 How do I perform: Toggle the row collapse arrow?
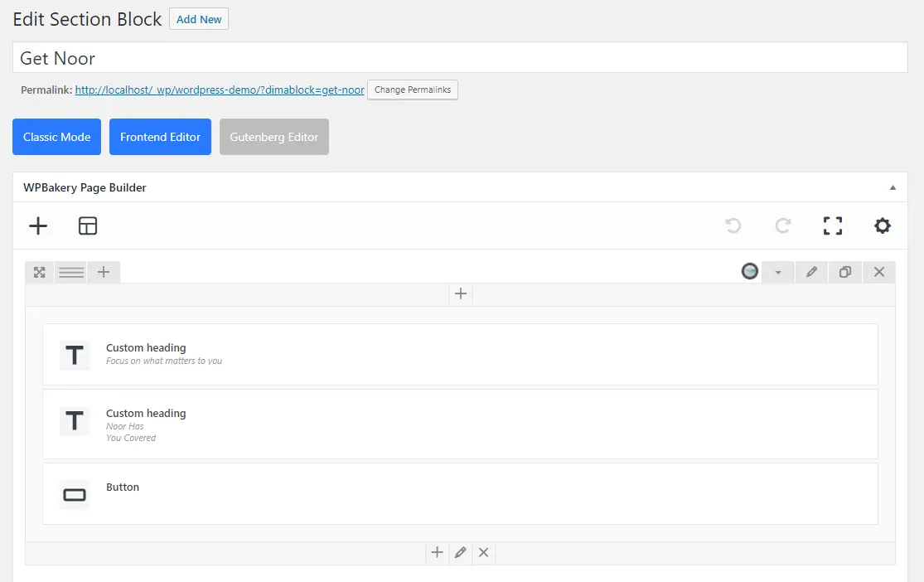point(778,273)
